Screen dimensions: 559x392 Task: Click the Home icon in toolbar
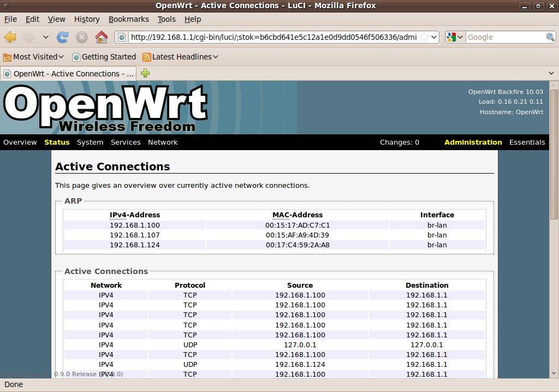101,37
